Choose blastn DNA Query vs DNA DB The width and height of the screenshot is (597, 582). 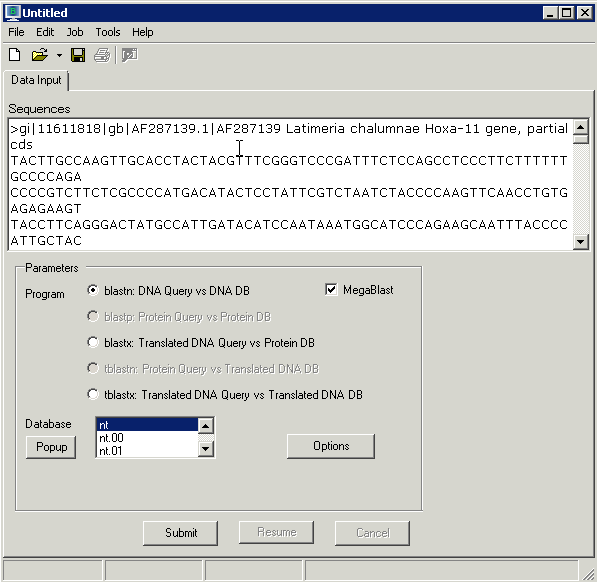(x=93, y=290)
